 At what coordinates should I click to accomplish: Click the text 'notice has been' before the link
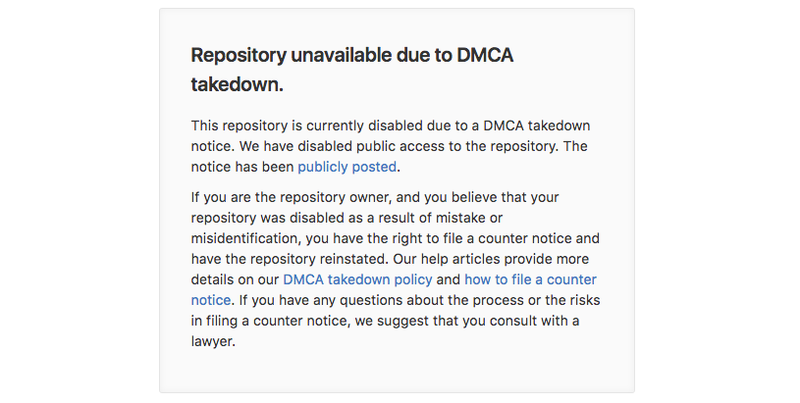[242, 167]
